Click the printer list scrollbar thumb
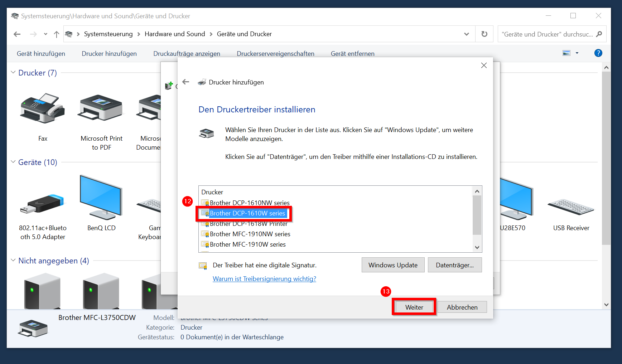Screen dimensions: 622x364 pos(477,215)
